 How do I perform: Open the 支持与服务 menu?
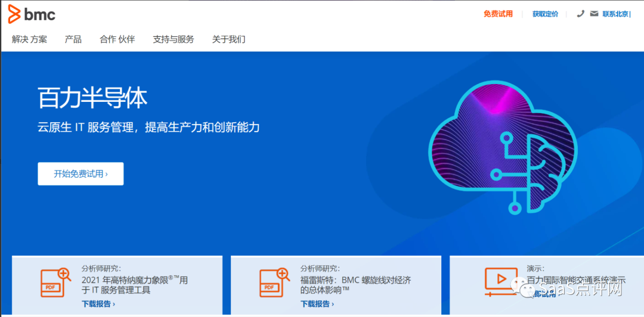[174, 39]
